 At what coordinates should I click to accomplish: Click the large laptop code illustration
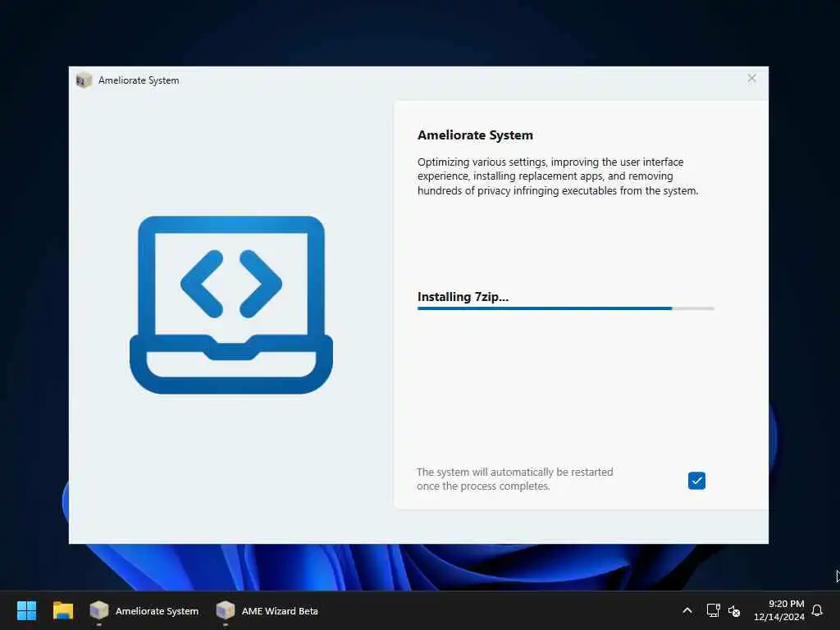pos(231,305)
